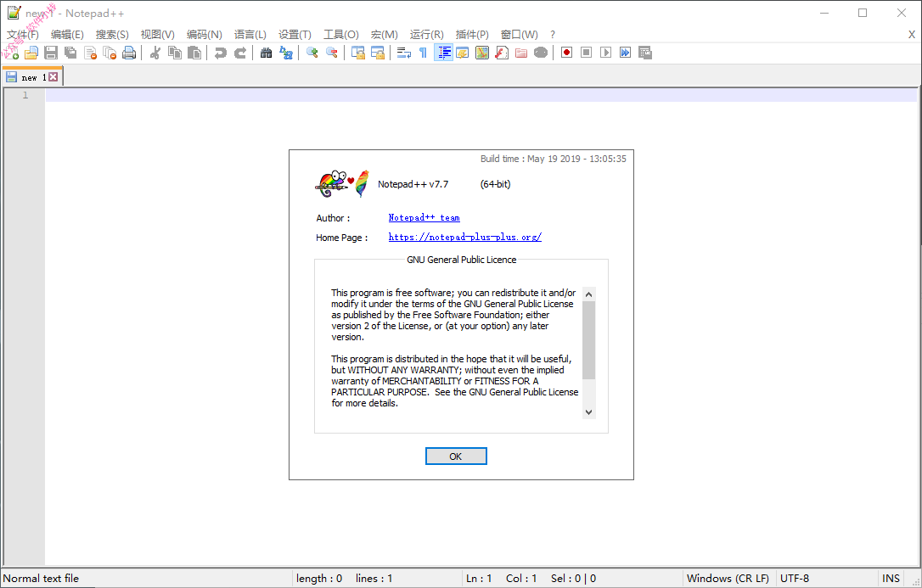Open the "Notepad++ team" author link

[x=424, y=218]
